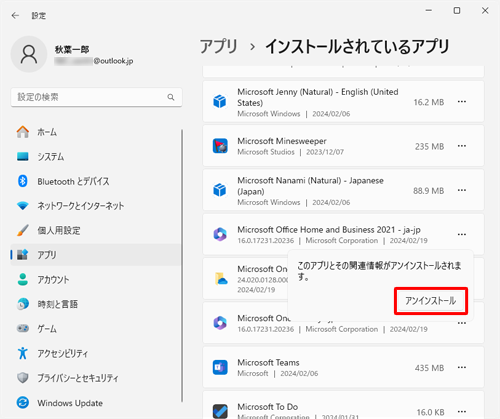
Task: Click the Microsoft Jenny package icon
Action: click(x=220, y=101)
